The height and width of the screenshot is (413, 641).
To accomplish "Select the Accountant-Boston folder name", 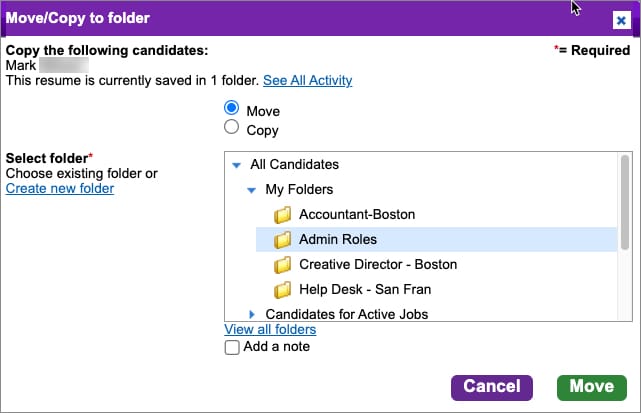I will coord(356,215).
